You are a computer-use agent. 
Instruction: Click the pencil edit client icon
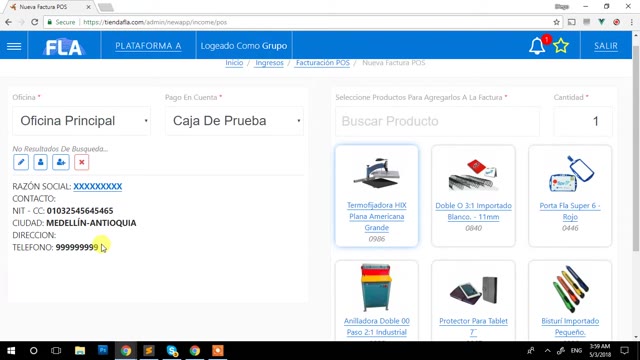pos(21,162)
